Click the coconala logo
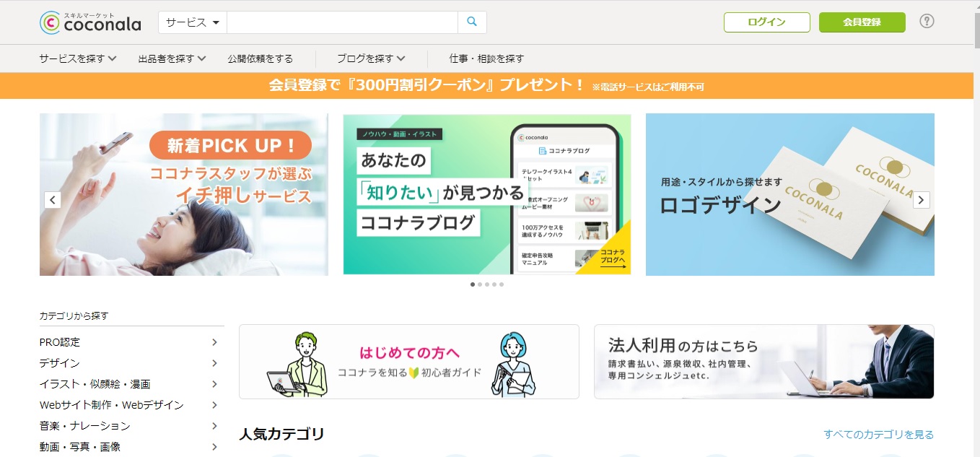The image size is (980, 457). coord(90,22)
